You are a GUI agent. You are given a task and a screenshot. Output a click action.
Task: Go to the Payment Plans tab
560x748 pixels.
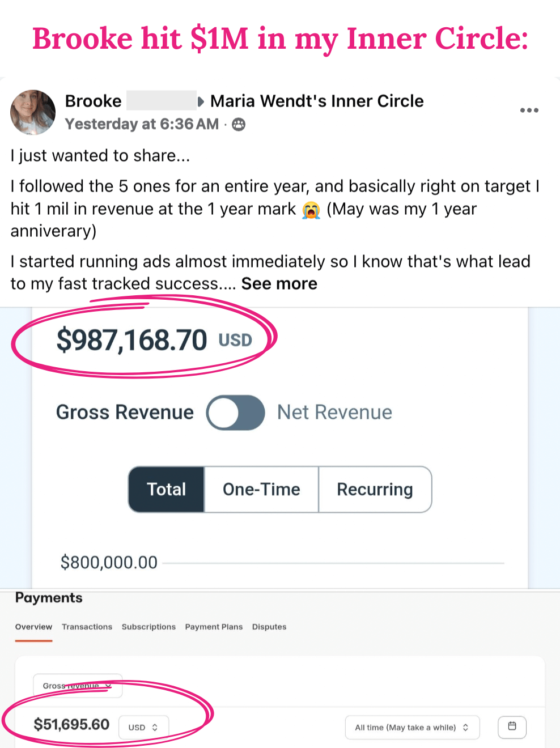click(x=214, y=627)
